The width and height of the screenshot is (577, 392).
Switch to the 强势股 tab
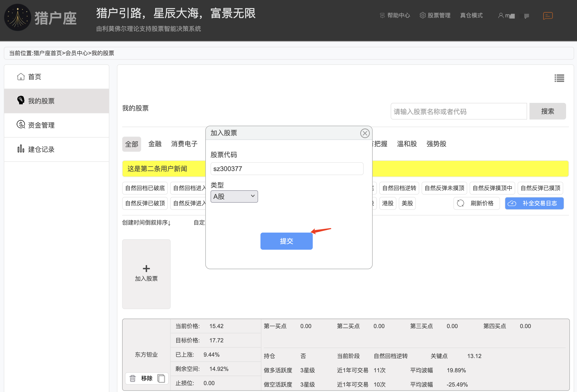coord(436,144)
